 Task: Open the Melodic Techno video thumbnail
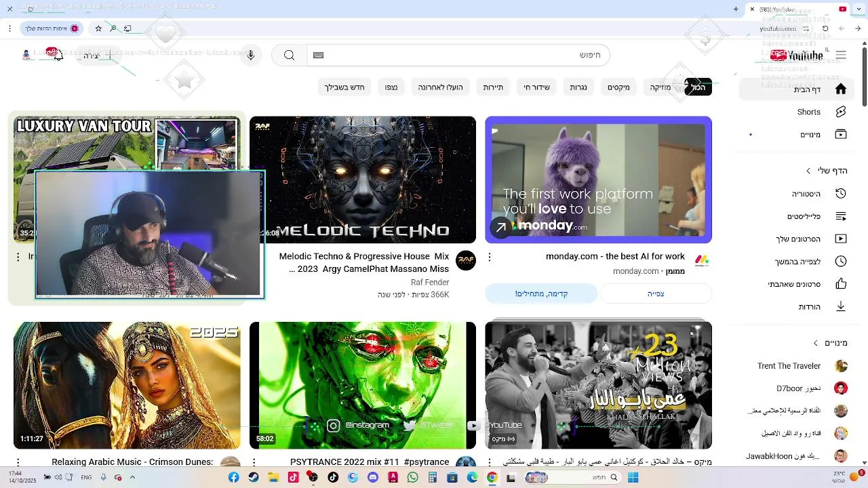tap(363, 180)
